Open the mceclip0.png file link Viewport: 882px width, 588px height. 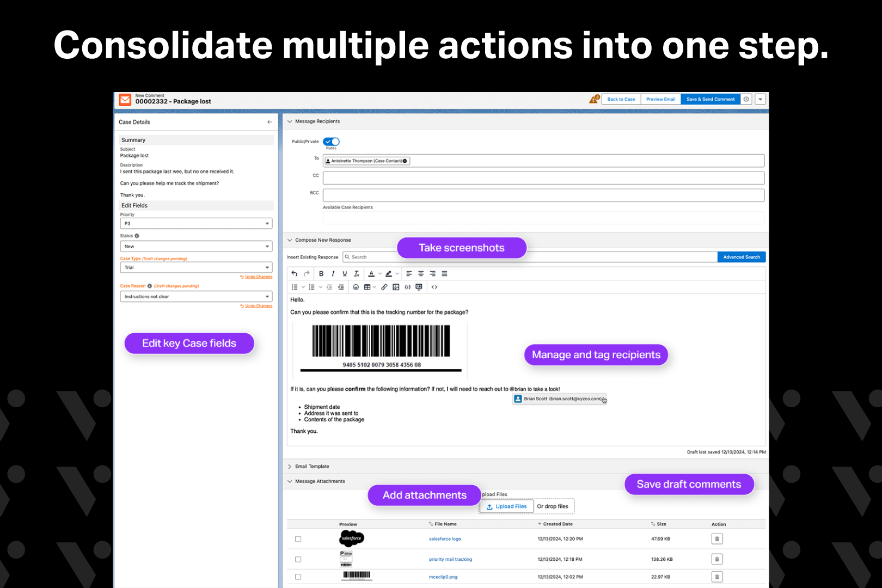click(x=443, y=577)
